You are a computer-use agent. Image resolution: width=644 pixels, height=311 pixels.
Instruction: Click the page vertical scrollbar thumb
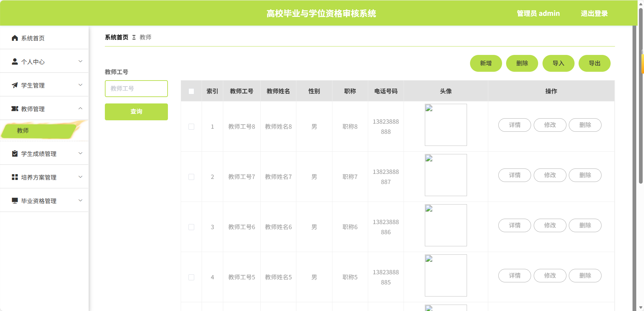coord(641,96)
